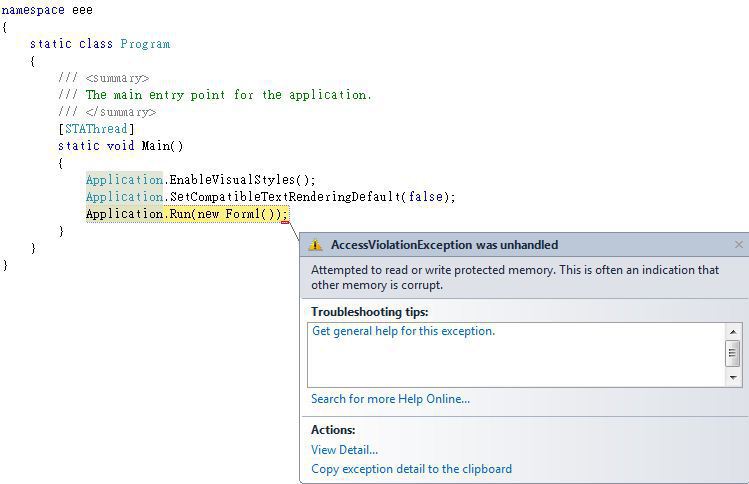Click the troubleshooting tips scroll up arrow
The height and width of the screenshot is (484, 749).
(x=733, y=331)
